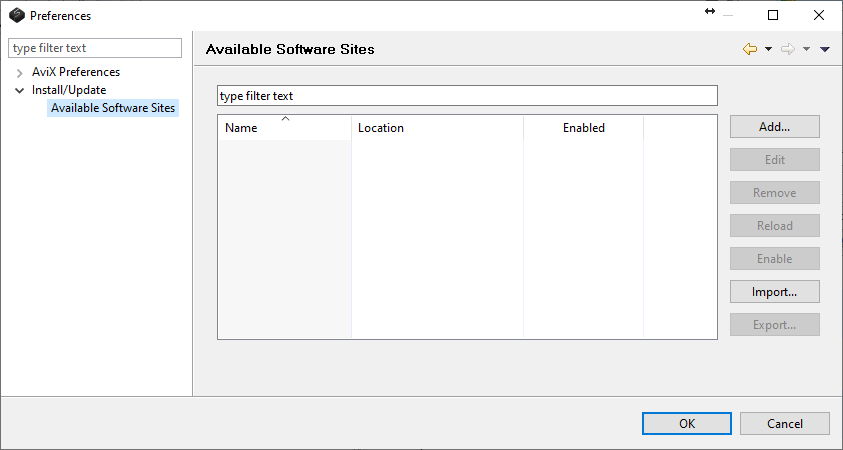The image size is (843, 450).
Task: Select Available Software Sites in tree
Action: [113, 108]
